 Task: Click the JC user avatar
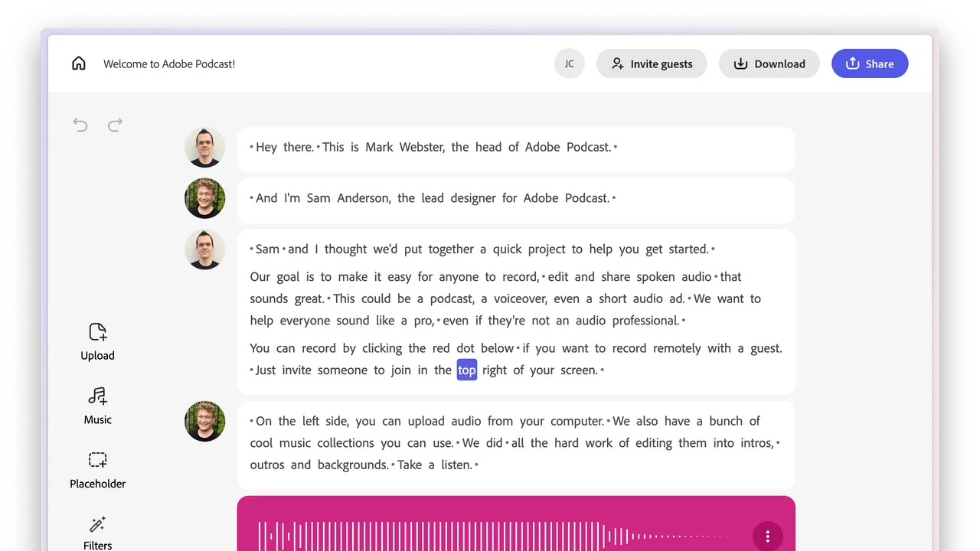570,64
